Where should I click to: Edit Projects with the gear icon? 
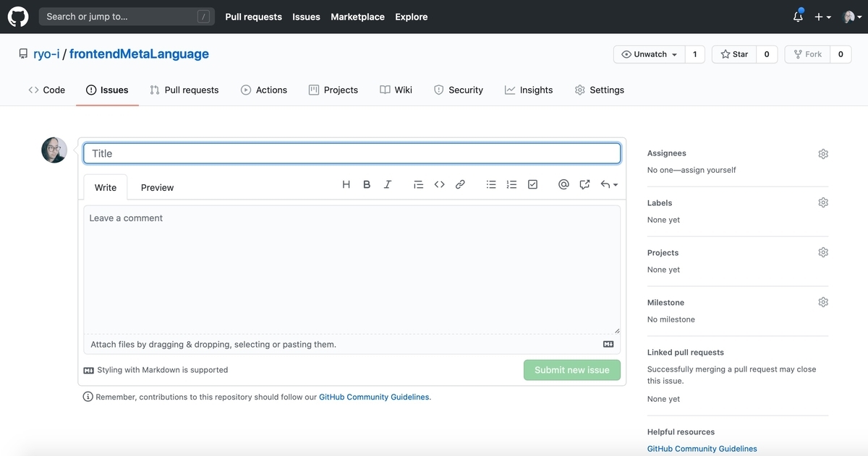click(823, 252)
